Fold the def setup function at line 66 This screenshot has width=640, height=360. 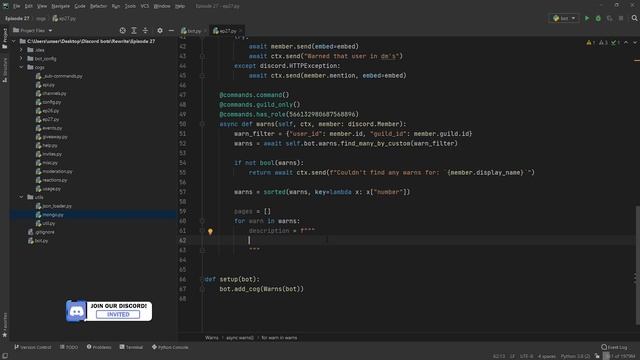point(202,279)
